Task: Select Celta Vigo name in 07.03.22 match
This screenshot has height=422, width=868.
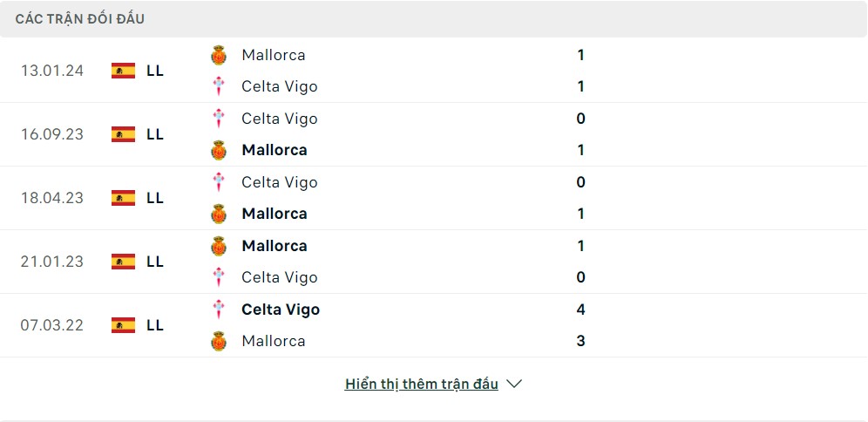Action: [281, 310]
